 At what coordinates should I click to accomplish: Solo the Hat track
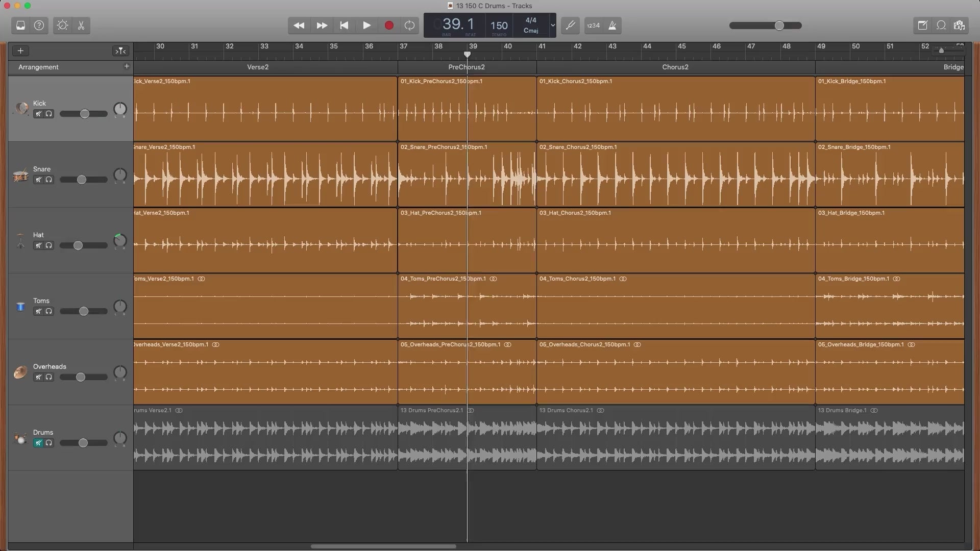coord(49,245)
